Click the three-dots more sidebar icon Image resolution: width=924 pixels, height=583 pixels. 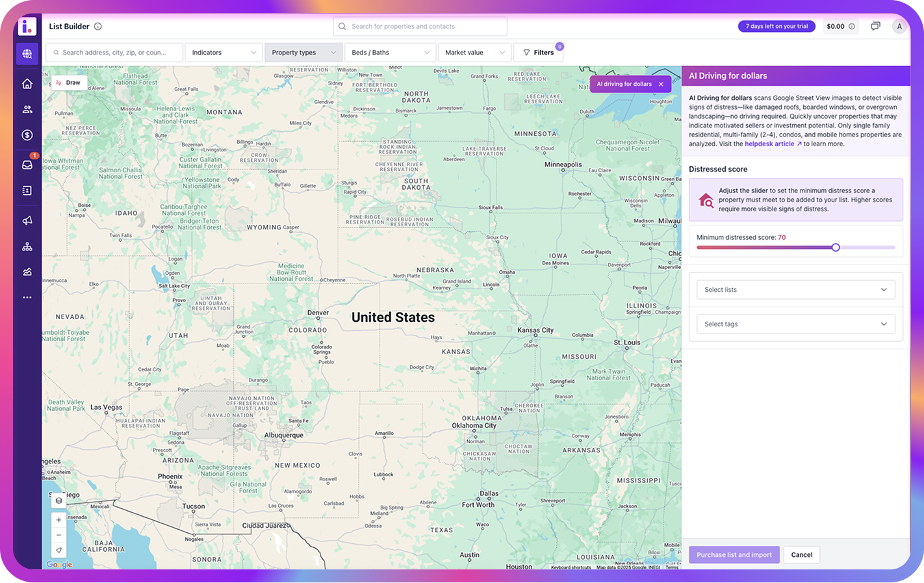click(x=27, y=297)
